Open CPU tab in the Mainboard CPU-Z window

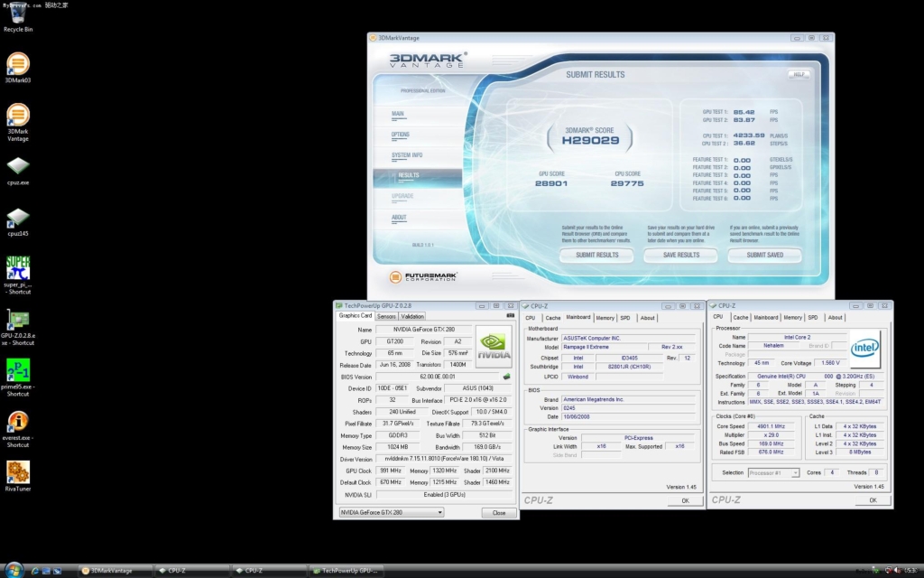click(531, 318)
